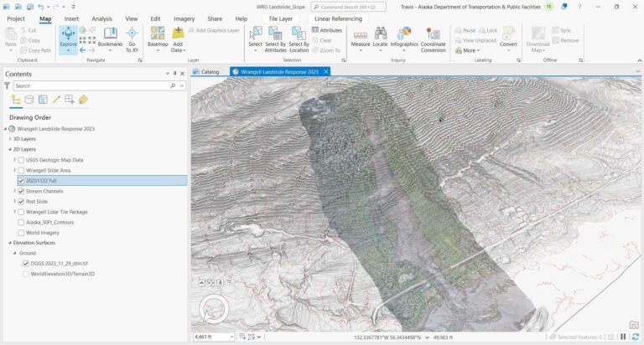Open the Contents pane options arrow
This screenshot has height=345, width=644.
(x=167, y=74)
